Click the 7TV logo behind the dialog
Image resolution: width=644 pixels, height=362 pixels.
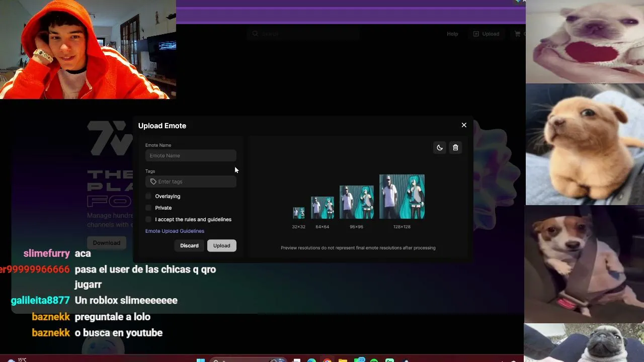(x=110, y=138)
